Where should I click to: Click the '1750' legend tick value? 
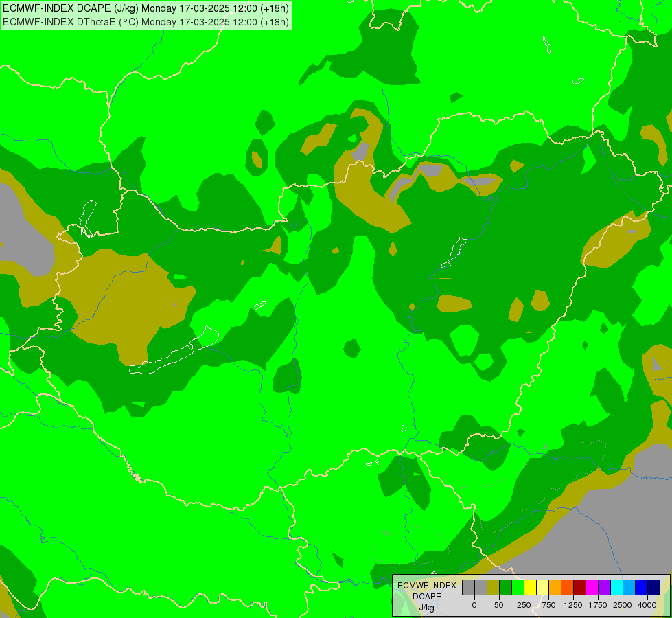598,605
